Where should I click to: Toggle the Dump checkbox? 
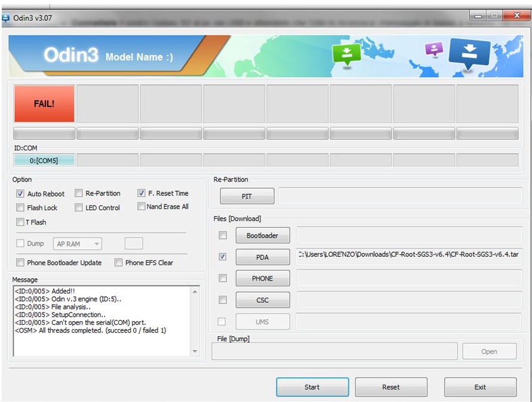coord(20,243)
